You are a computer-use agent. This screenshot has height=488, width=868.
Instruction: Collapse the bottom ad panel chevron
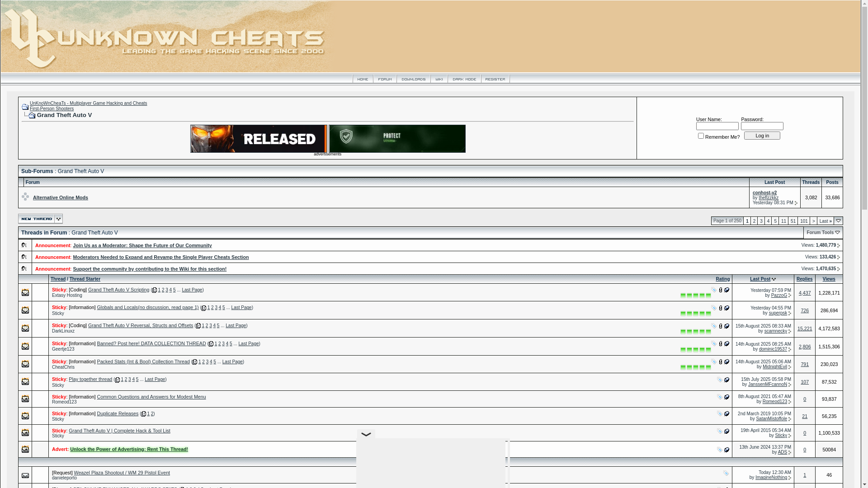coord(366,434)
